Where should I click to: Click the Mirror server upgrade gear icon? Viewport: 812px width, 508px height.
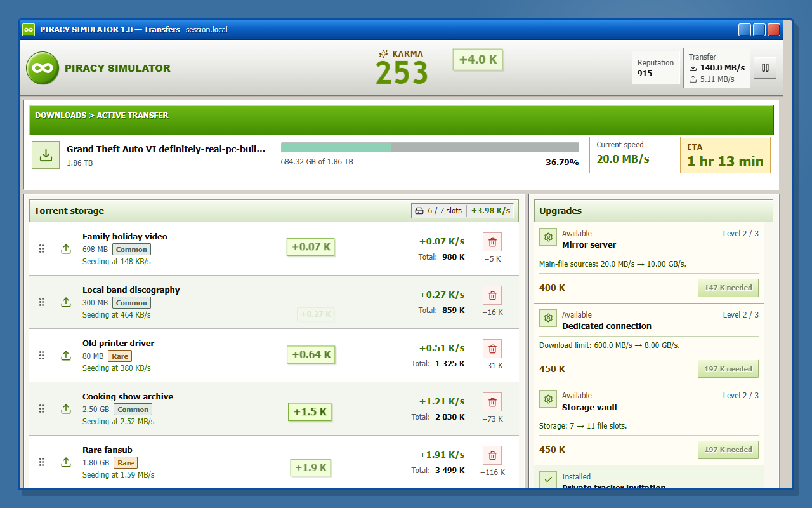[x=548, y=237]
